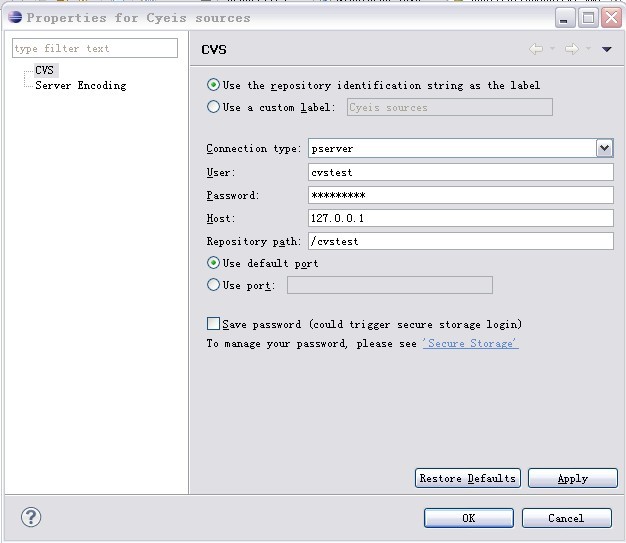Click the Host input field
The height and width of the screenshot is (543, 626).
460,218
